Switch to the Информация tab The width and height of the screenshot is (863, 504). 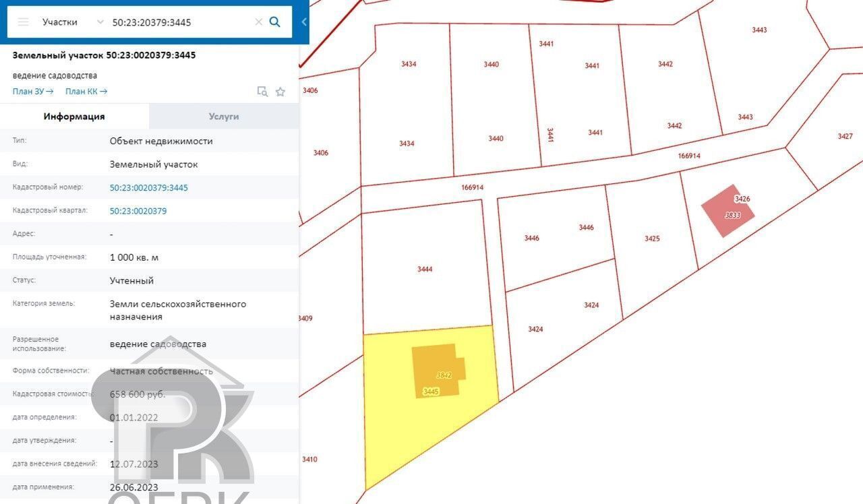(74, 117)
